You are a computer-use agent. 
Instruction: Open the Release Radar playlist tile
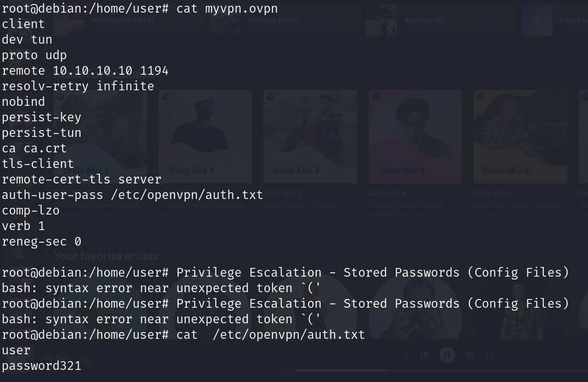[x=274, y=20]
